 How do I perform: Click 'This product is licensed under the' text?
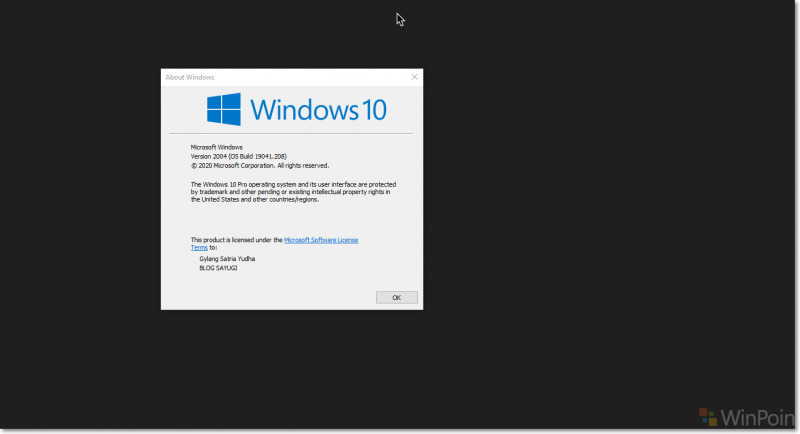[236, 240]
